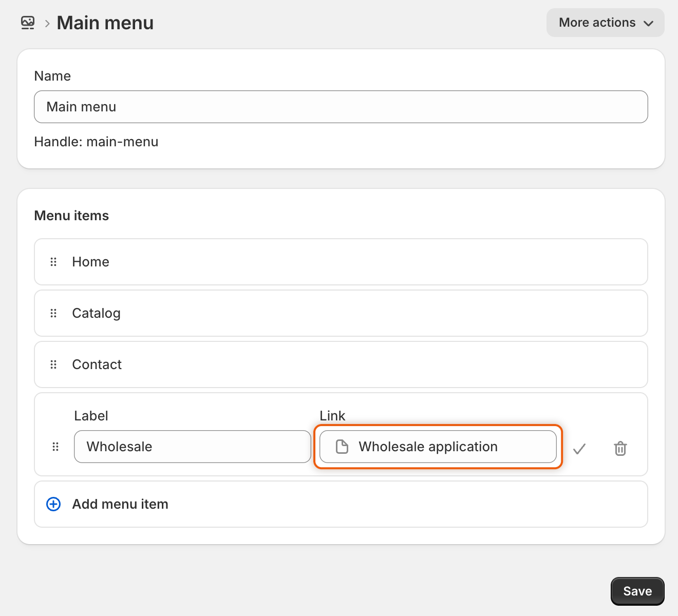Select the Catalog menu item

[341, 313]
